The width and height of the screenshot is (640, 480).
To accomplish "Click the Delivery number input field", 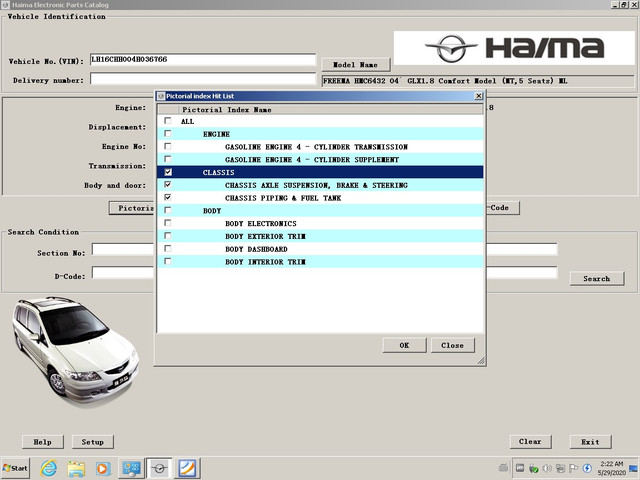I will click(x=203, y=79).
